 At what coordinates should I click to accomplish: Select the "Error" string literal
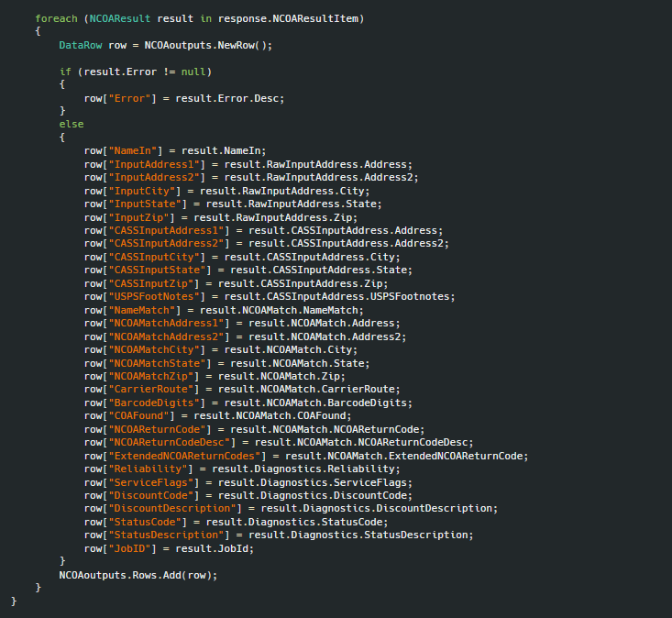coord(132,99)
